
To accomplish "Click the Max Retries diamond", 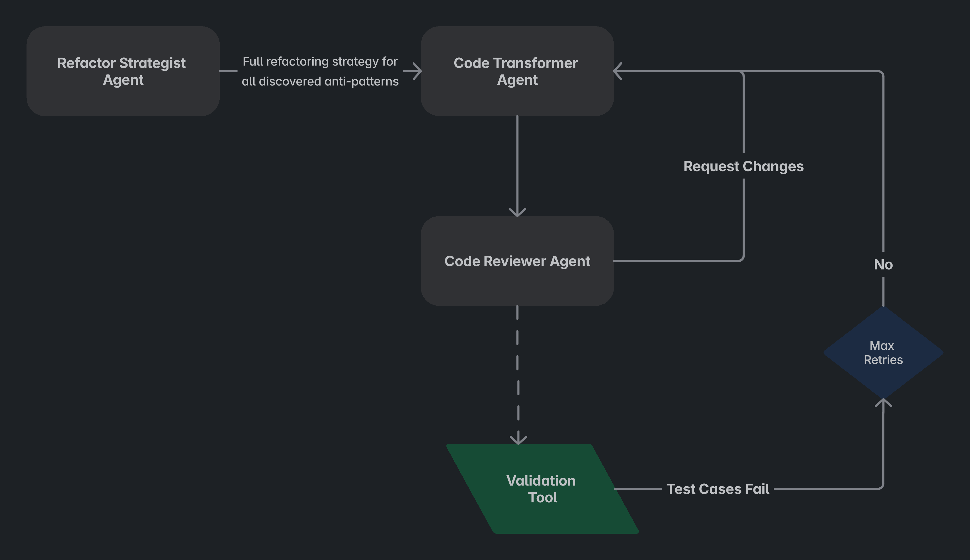I will pos(883,352).
